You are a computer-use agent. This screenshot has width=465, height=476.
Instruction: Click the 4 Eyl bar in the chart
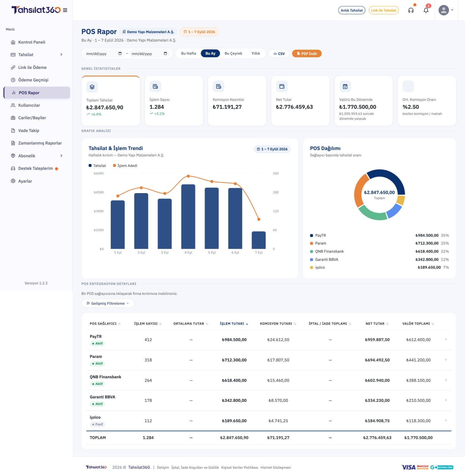pyautogui.click(x=188, y=217)
